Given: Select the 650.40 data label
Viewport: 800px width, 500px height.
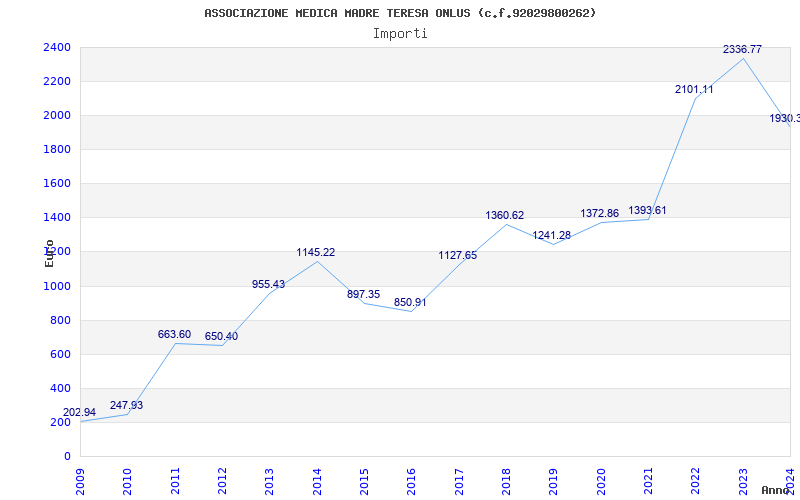Looking at the screenshot, I should pos(221,336).
